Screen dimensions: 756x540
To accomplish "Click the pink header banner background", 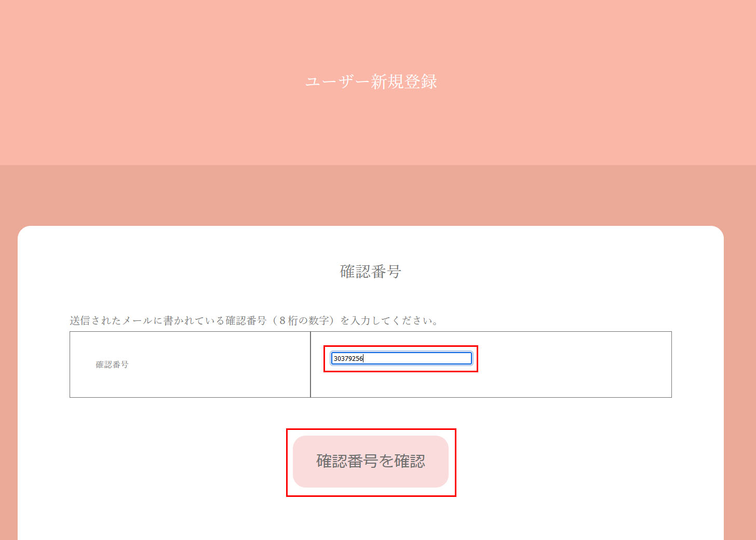I will [x=156, y=78].
